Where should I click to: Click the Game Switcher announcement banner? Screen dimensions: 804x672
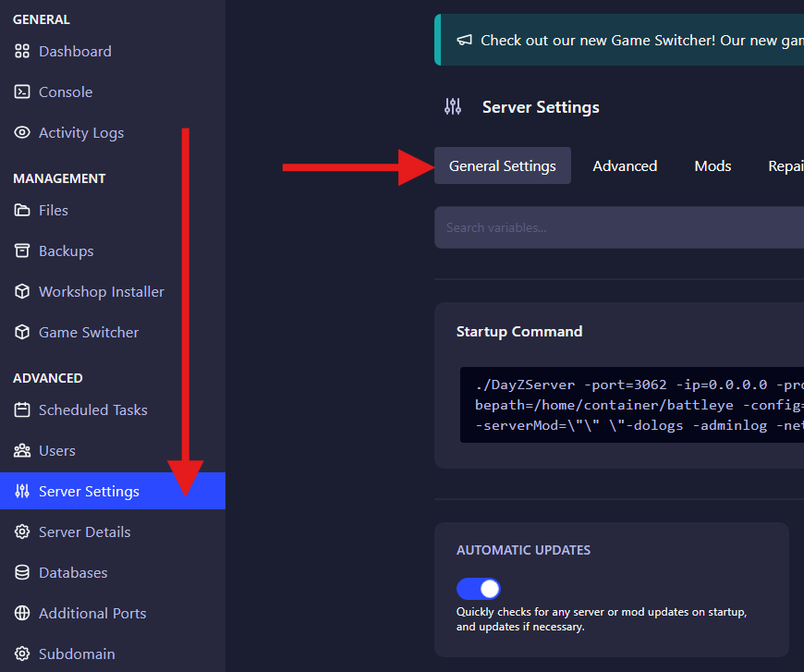628,41
